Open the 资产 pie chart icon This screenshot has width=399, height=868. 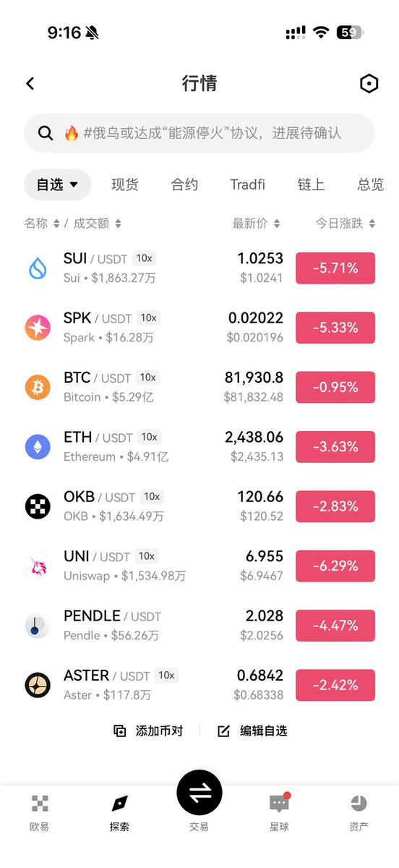click(359, 804)
